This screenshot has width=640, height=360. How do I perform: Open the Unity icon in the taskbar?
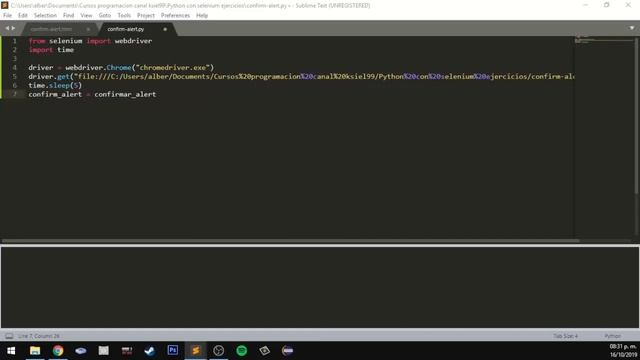[x=264, y=351]
